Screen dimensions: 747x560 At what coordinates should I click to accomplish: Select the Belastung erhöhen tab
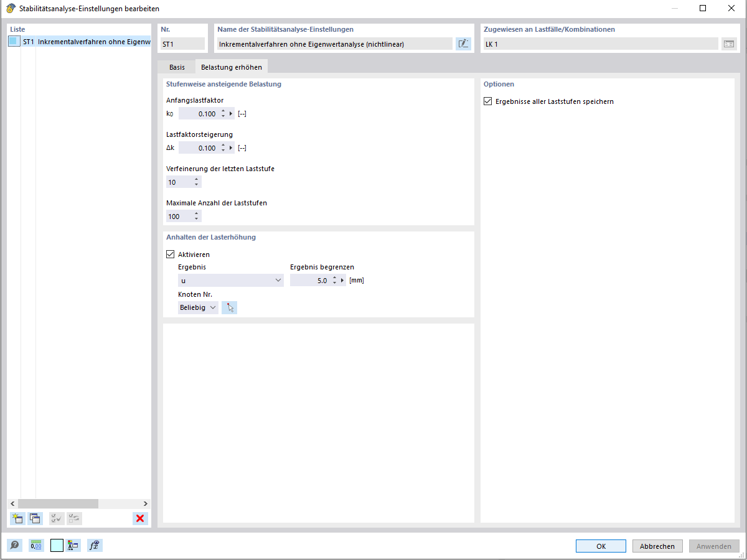(x=231, y=66)
